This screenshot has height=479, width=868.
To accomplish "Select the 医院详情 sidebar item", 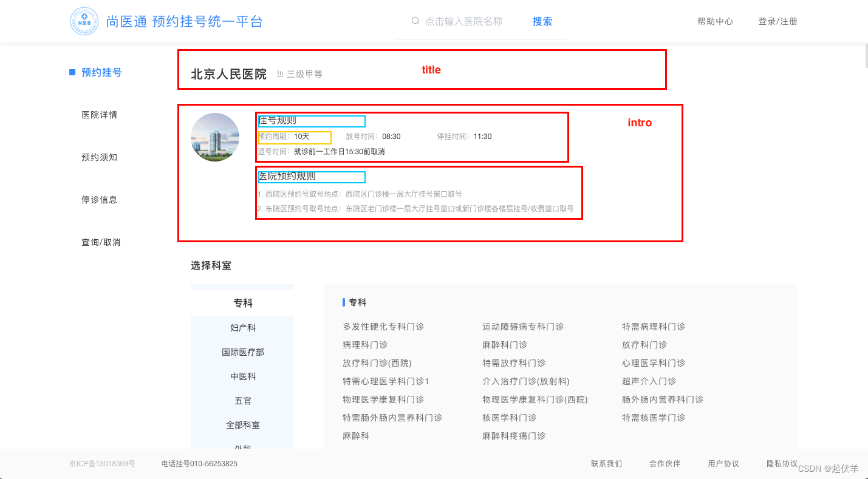I will pos(100,115).
